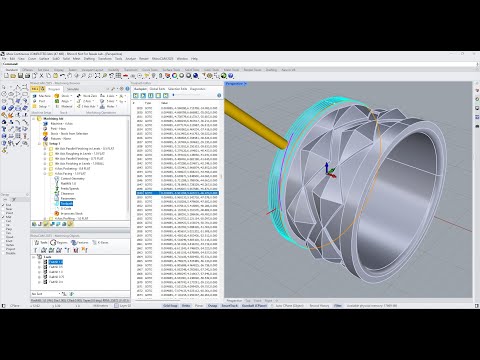The width and height of the screenshot is (480, 360).
Task: Toggle the Disable osnap checkbox
Action: 4,253
